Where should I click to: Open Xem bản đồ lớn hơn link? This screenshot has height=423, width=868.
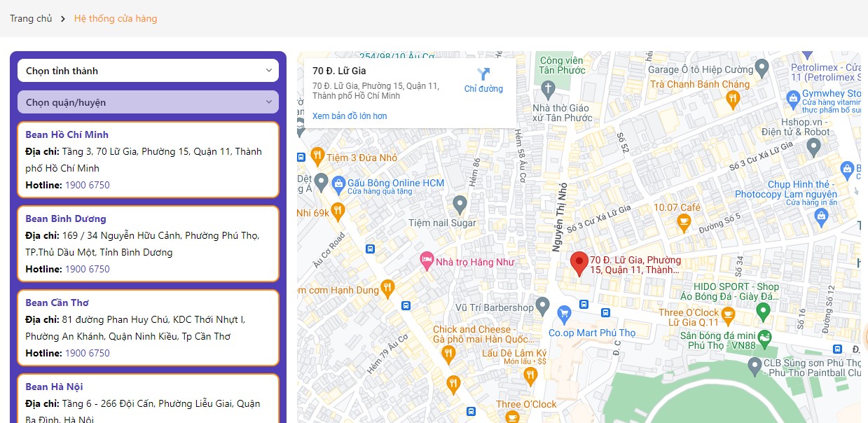click(x=350, y=116)
